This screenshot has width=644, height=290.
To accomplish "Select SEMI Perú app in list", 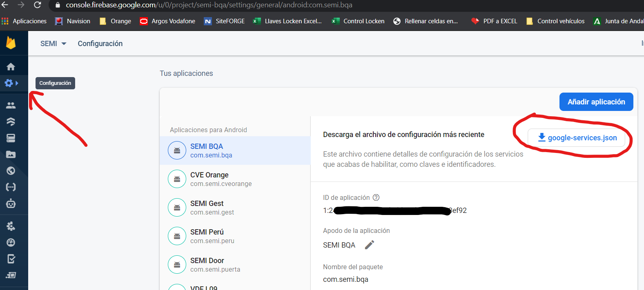I will coord(235,236).
